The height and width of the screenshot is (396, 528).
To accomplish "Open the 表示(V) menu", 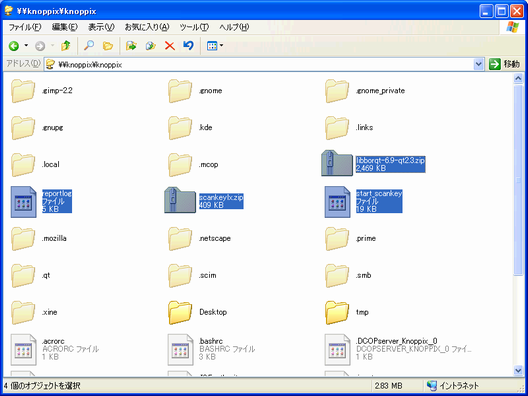I will pyautogui.click(x=101, y=27).
